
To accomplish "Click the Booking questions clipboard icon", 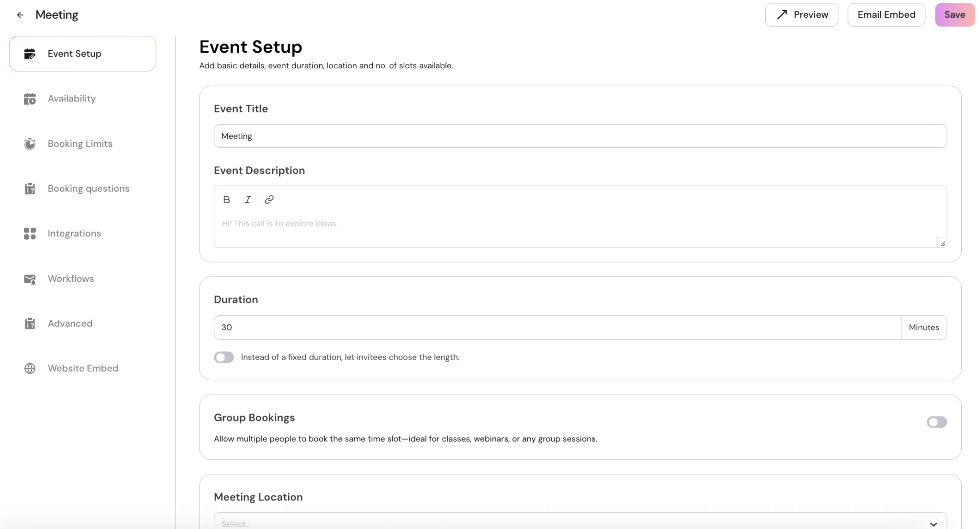I will (30, 188).
